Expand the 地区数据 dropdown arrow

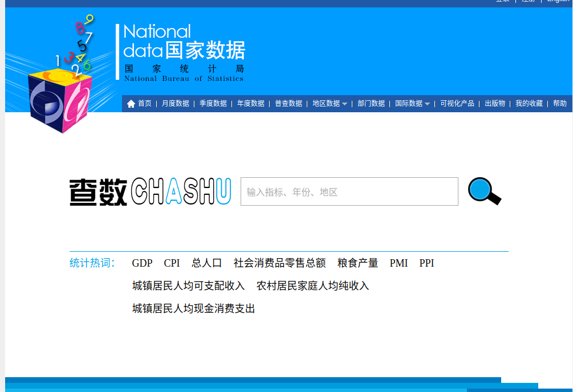344,104
